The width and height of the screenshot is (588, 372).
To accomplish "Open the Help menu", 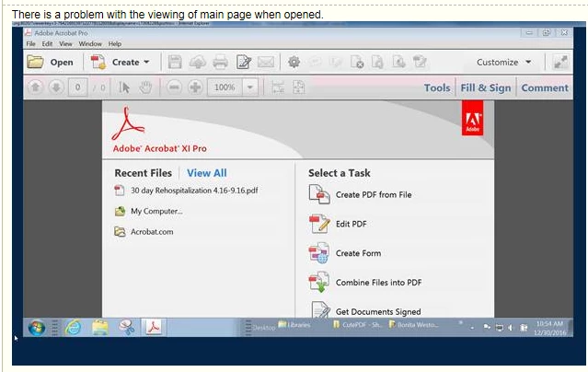I will click(115, 44).
